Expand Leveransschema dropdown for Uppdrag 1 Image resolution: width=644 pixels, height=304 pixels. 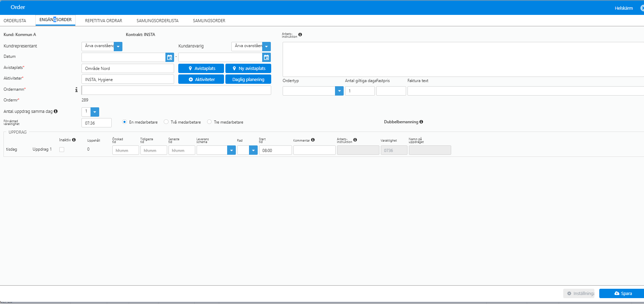[231, 150]
